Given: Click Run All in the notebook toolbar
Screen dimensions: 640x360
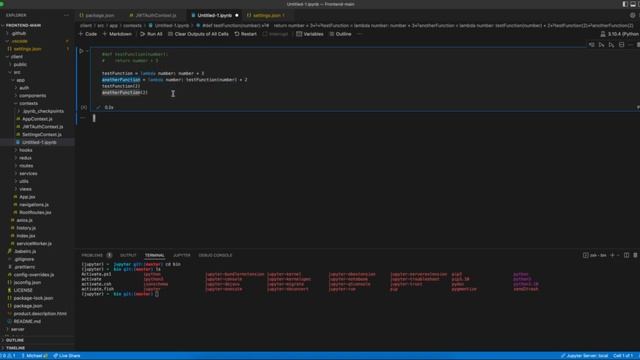Looking at the screenshot, I should (x=151, y=34).
